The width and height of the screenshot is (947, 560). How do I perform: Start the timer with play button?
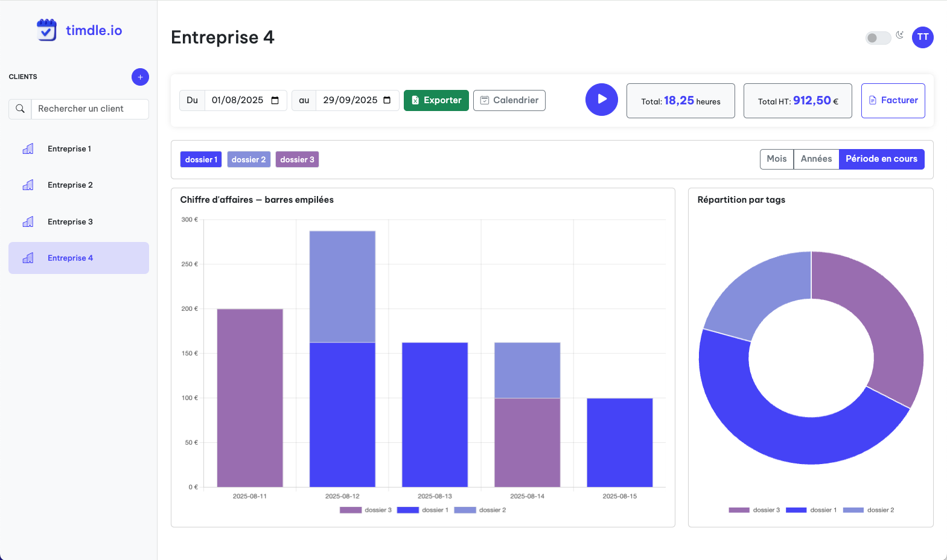point(601,100)
